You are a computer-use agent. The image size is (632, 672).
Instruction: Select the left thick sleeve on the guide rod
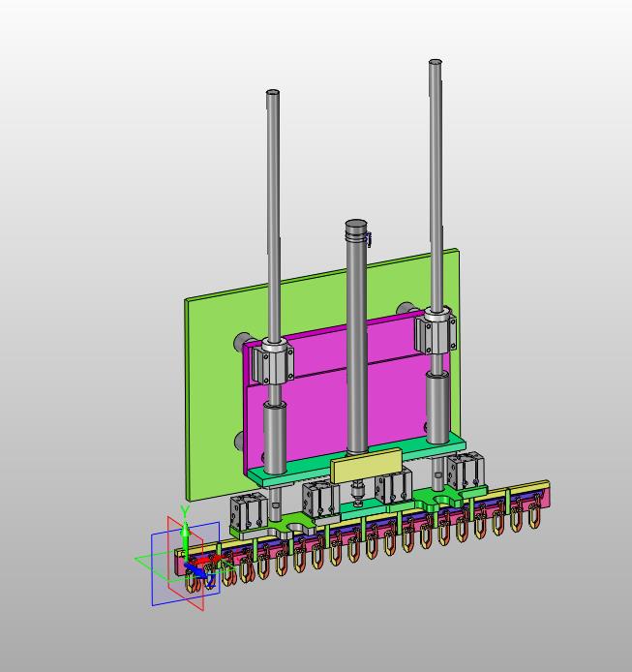click(275, 437)
